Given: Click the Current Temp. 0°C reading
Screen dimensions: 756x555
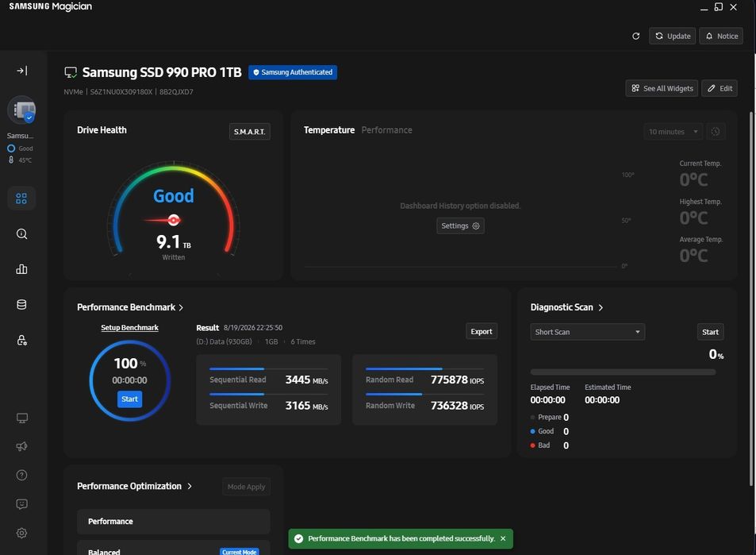Looking at the screenshot, I should tap(693, 180).
